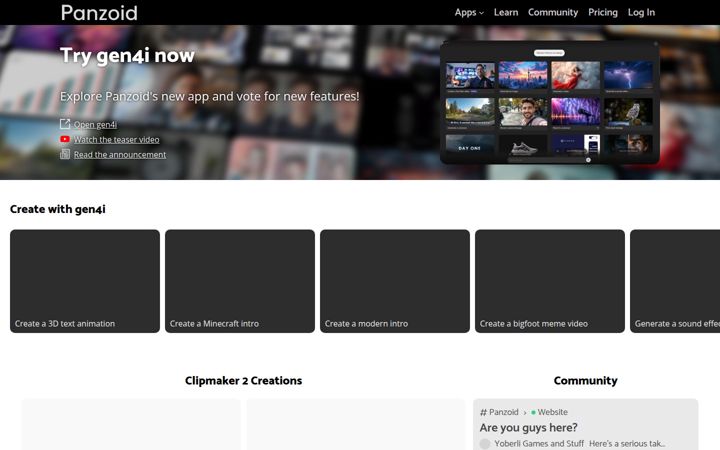Click the hash icon before Panzoid in Community

tap(483, 412)
